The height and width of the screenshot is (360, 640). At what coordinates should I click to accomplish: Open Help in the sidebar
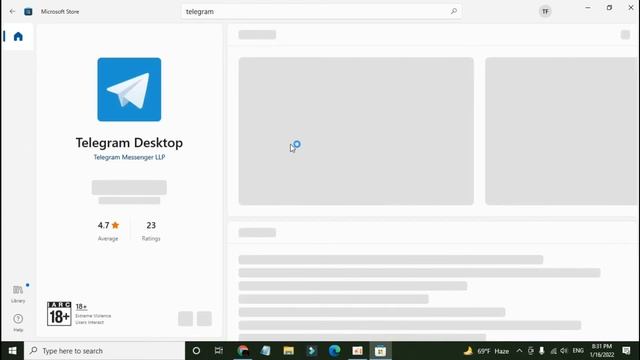(x=18, y=322)
